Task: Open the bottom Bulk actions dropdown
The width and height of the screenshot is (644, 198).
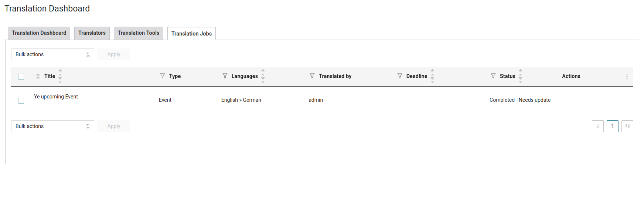Action: point(52,126)
